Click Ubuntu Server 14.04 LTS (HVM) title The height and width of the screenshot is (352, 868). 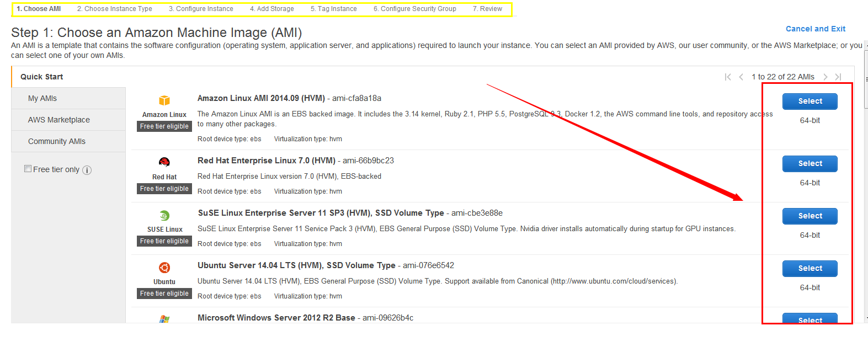click(x=296, y=265)
